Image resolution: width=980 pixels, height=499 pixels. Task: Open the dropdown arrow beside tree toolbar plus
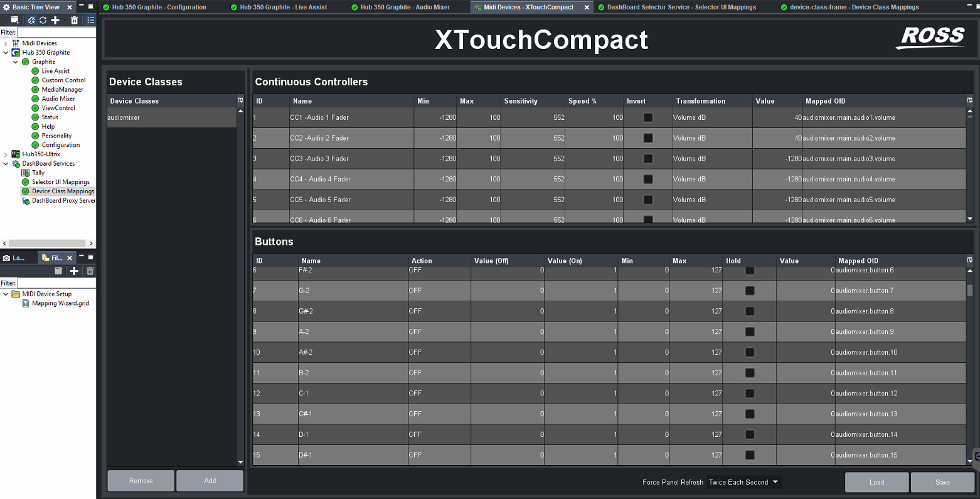64,20
